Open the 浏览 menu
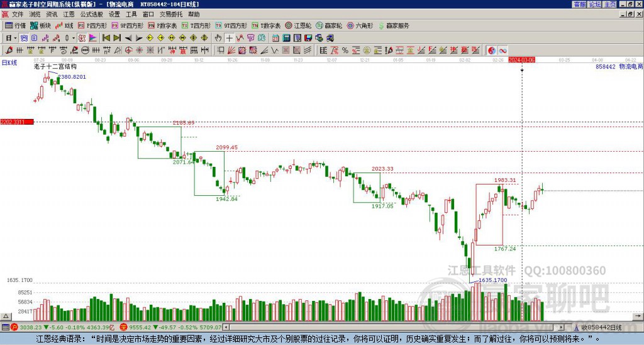Image resolution: width=644 pixels, height=345 pixels. pyautogui.click(x=35, y=14)
